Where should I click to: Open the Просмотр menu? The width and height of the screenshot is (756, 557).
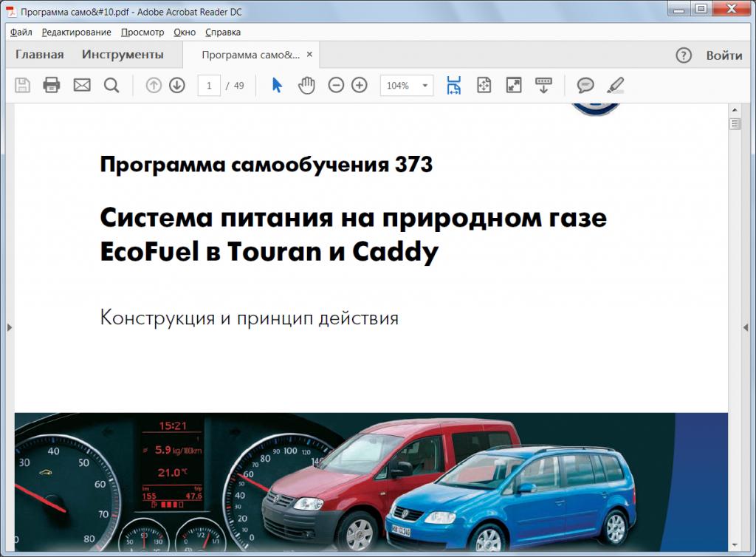tap(142, 33)
